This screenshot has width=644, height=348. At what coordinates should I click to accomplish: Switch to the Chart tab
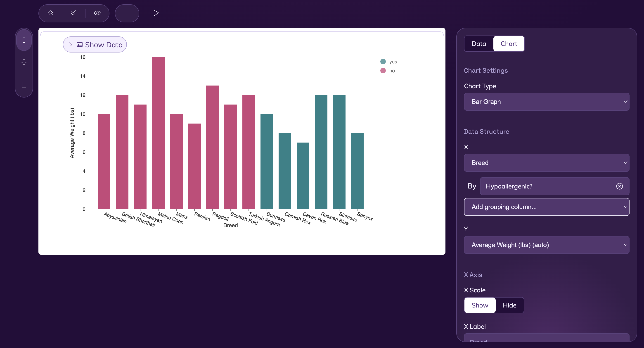click(509, 44)
